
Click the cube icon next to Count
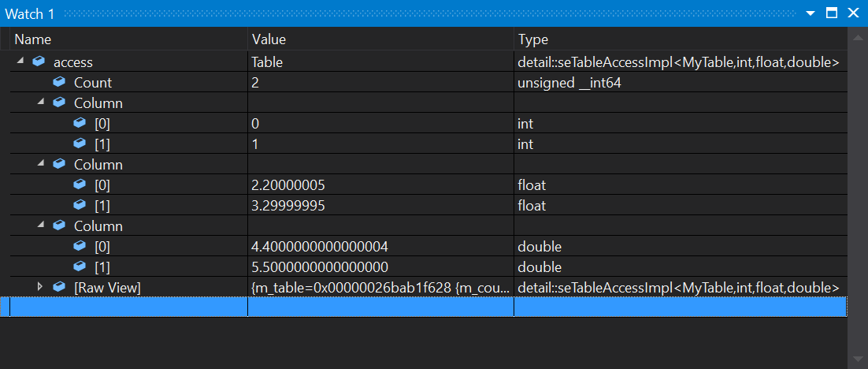pos(58,82)
